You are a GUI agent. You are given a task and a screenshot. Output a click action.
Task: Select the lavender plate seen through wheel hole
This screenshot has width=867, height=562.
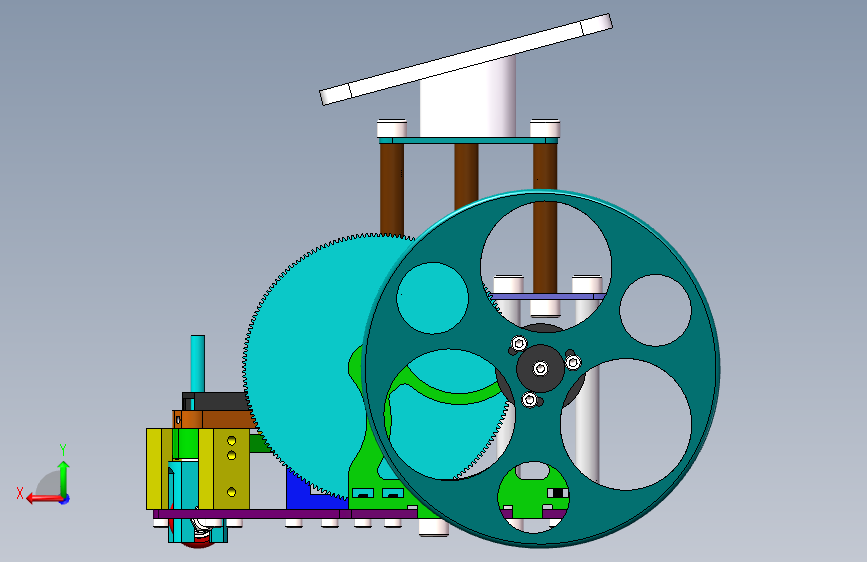(547, 296)
